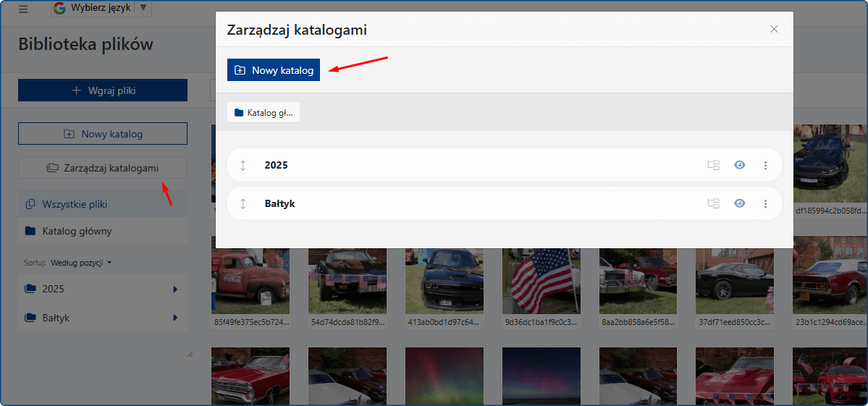Expand the 2025 folder in sidebar
The width and height of the screenshot is (868, 406).
[174, 289]
